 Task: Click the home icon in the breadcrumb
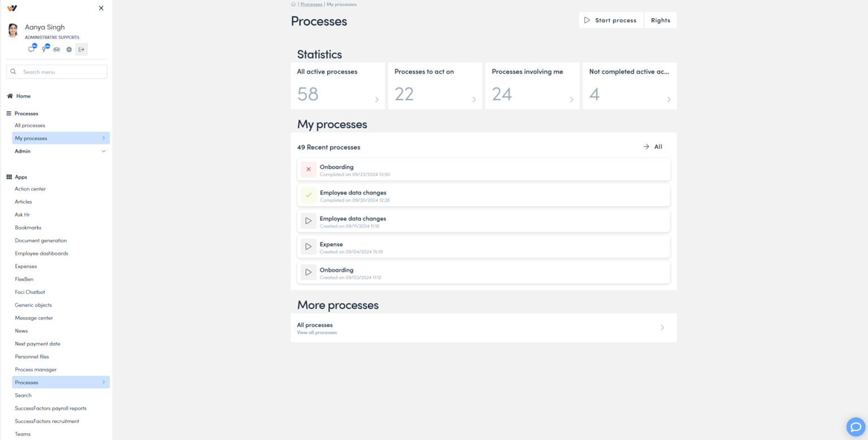[293, 4]
